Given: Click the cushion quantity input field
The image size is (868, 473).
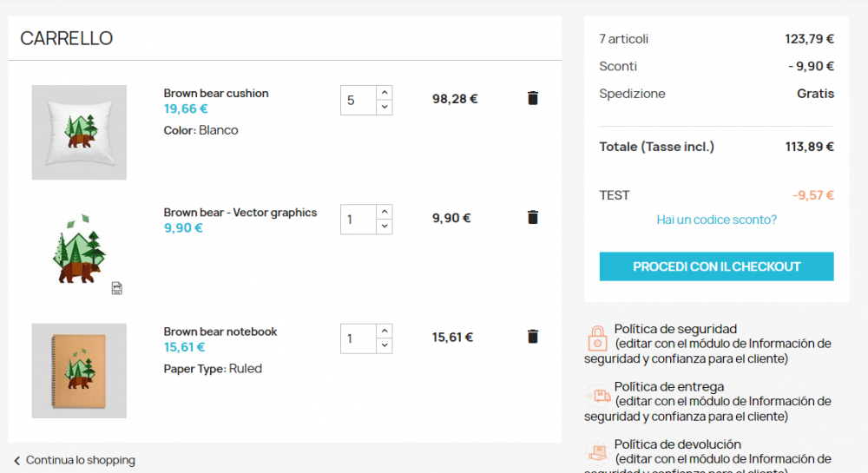Looking at the screenshot, I should pos(358,100).
